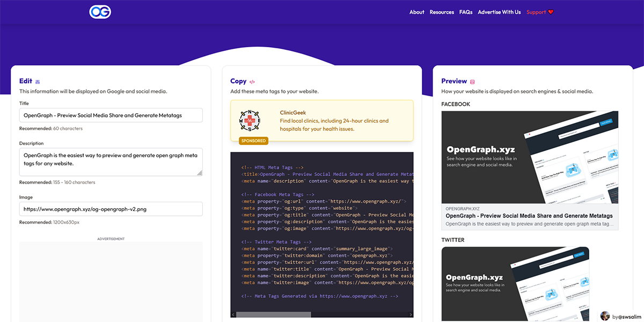Click the SPONSORED badge label
The height and width of the screenshot is (322, 644).
coord(253,141)
